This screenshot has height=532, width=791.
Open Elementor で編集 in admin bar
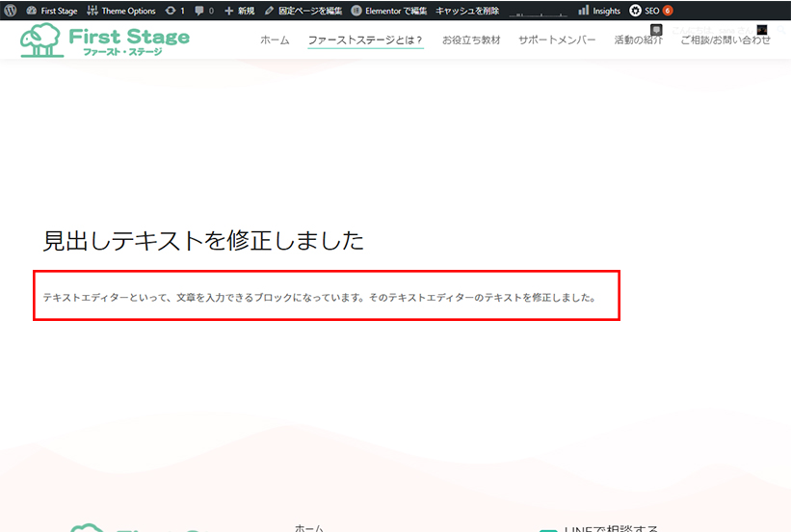389,11
